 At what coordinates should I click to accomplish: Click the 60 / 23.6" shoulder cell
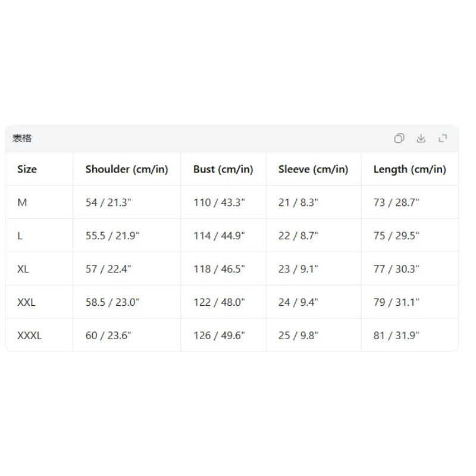[127, 336]
